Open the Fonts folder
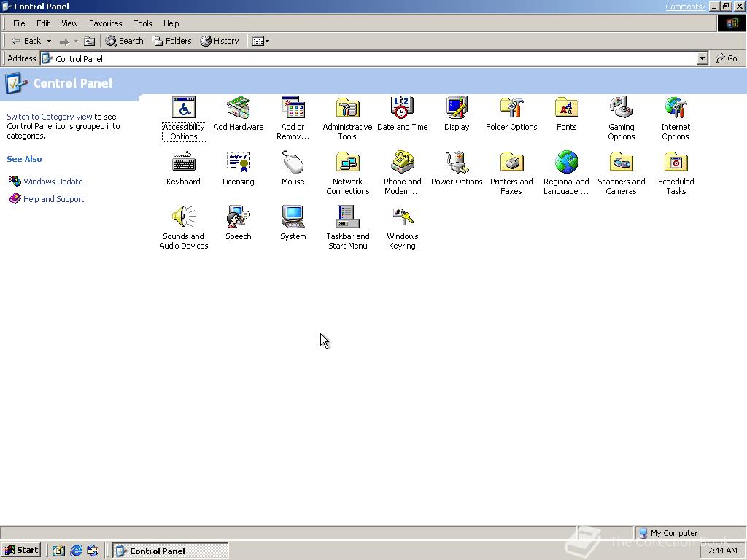 point(566,114)
